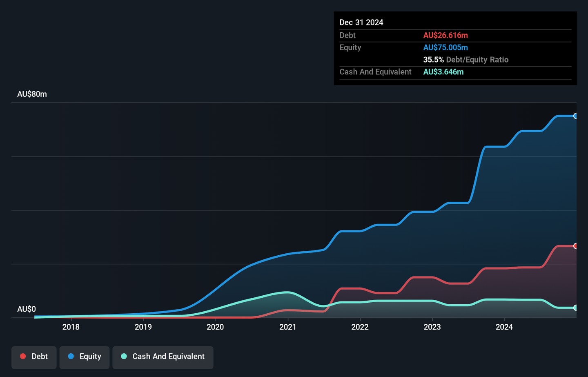Select the AU$26.616m debt value in the tooltip

pos(445,36)
